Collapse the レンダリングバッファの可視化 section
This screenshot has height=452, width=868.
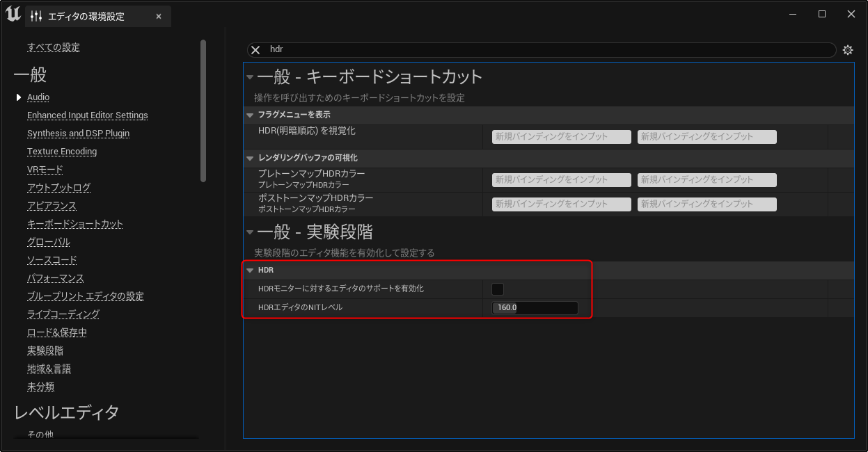[x=250, y=158]
